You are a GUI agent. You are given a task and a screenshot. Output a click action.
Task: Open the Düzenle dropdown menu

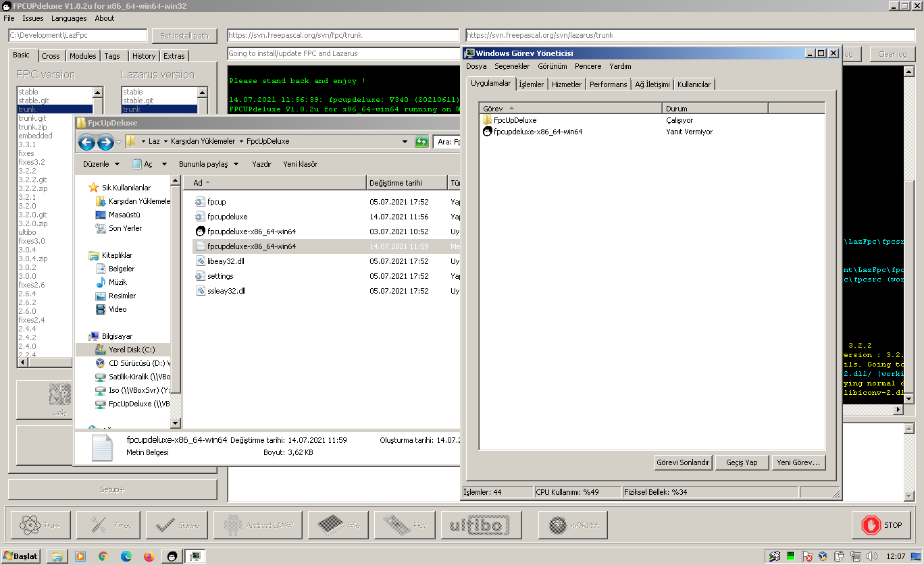click(100, 163)
